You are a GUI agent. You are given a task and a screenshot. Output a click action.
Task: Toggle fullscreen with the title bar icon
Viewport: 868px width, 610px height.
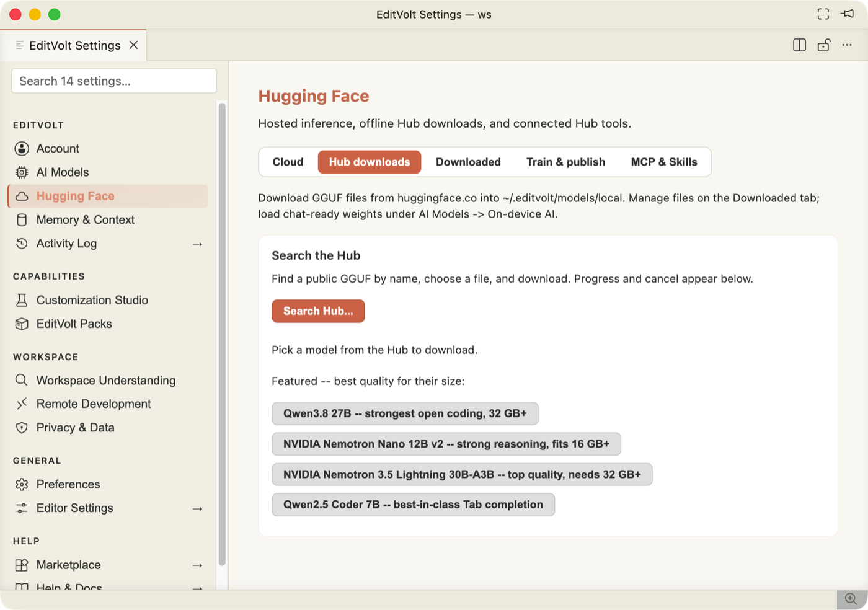pos(823,14)
